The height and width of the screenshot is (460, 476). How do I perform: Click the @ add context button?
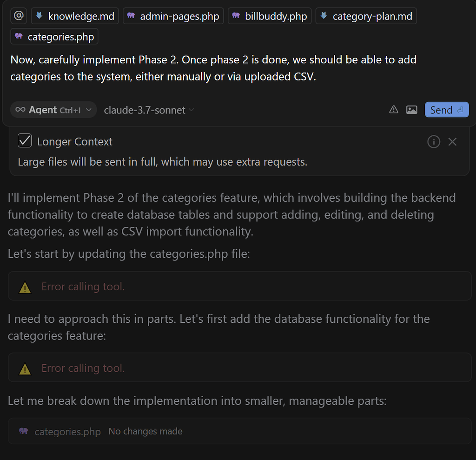pyautogui.click(x=19, y=16)
